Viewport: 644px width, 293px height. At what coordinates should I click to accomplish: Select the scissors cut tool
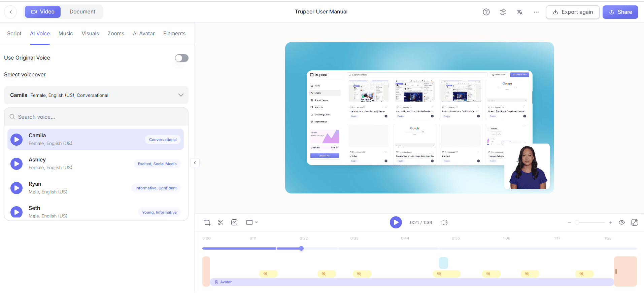click(x=221, y=222)
